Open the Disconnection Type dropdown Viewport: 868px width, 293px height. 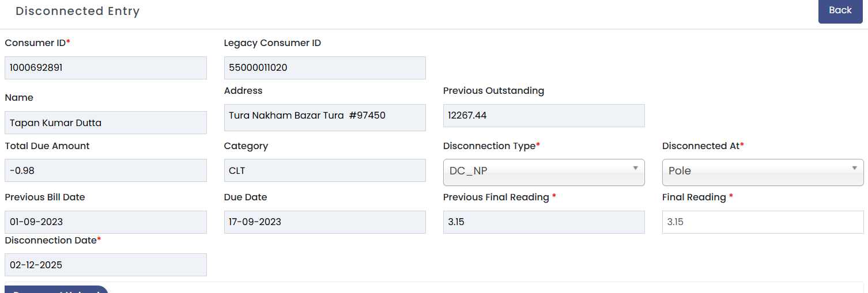[x=543, y=172]
